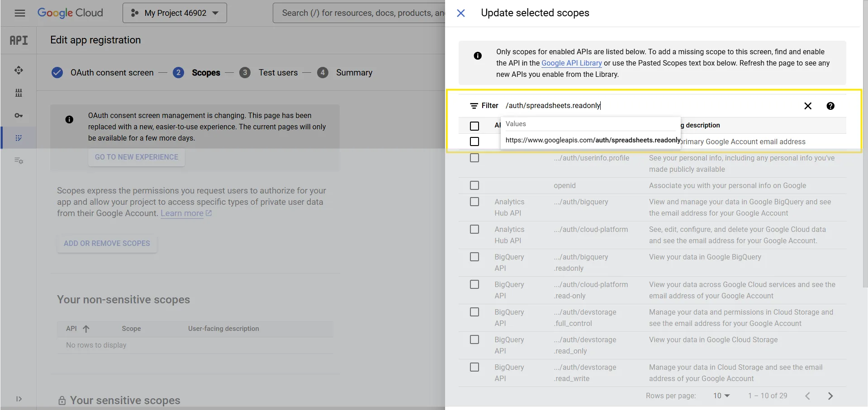This screenshot has height=410, width=868.
Task: Click the lock icon beside sensitive scopes
Action: (62, 401)
